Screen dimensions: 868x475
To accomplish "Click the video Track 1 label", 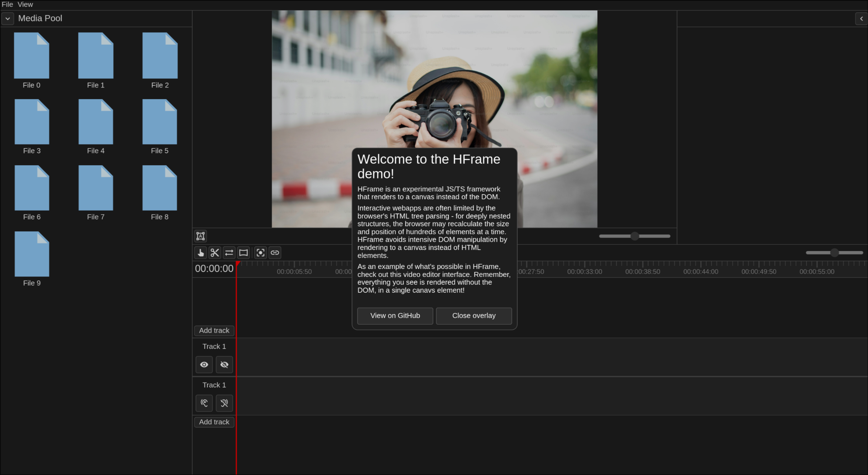I will pos(214,347).
